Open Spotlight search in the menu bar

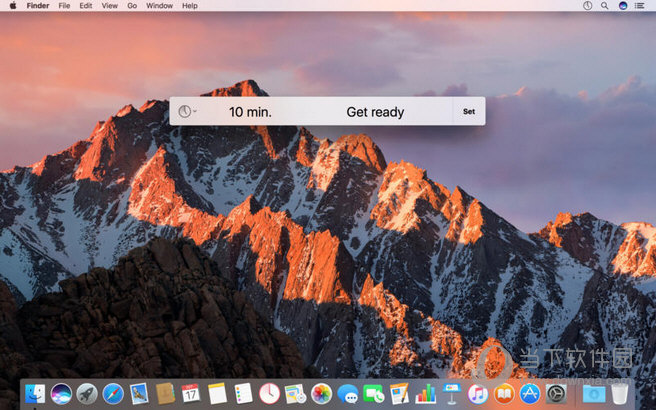[605, 5]
